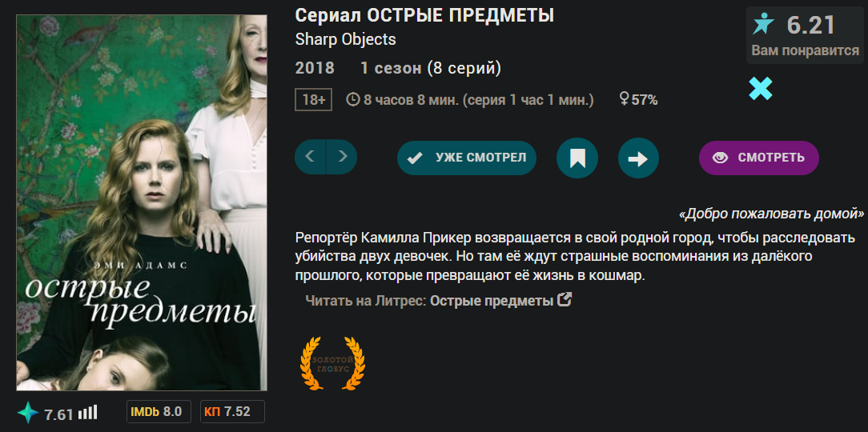Click the cyan X dismiss icon
This screenshot has height=432, width=868.
click(x=761, y=89)
